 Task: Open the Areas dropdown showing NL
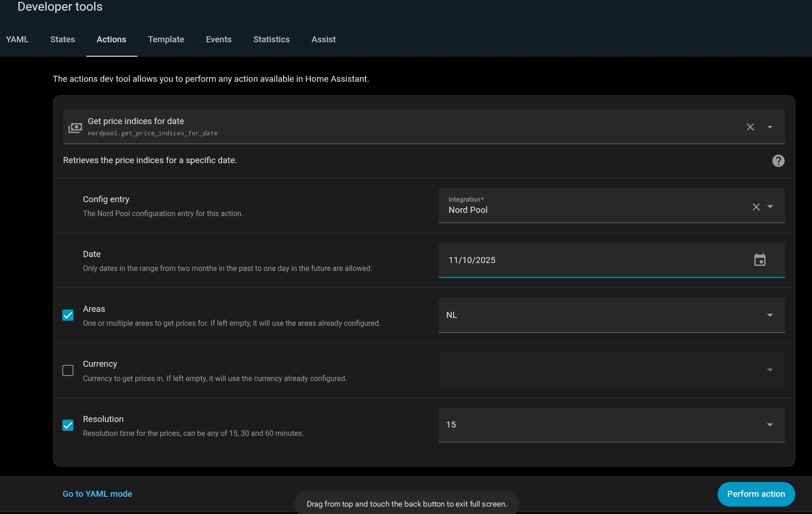pos(611,315)
